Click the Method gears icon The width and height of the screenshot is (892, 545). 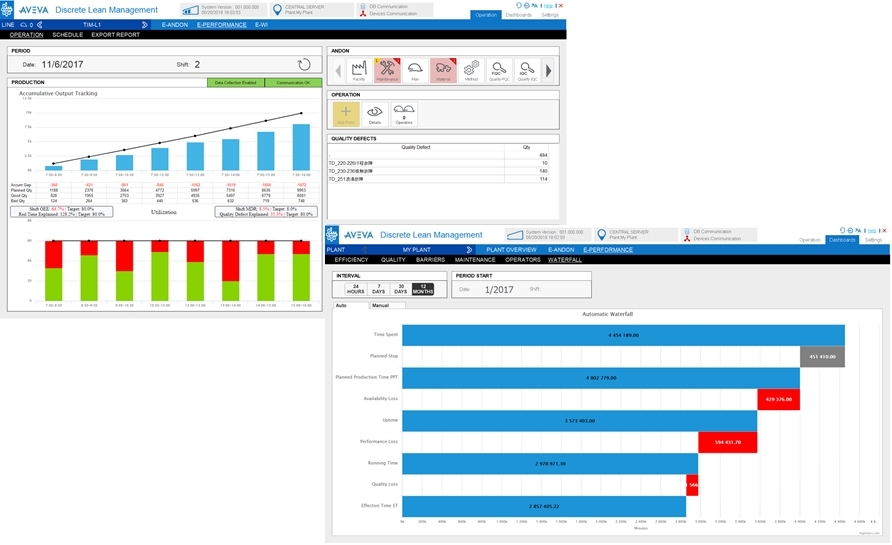471,71
